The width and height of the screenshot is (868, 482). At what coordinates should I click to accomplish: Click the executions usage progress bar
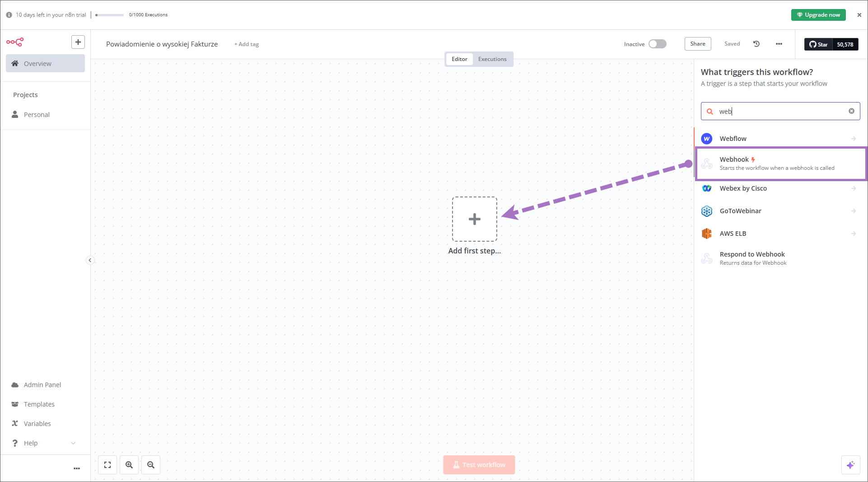pyautogui.click(x=110, y=15)
